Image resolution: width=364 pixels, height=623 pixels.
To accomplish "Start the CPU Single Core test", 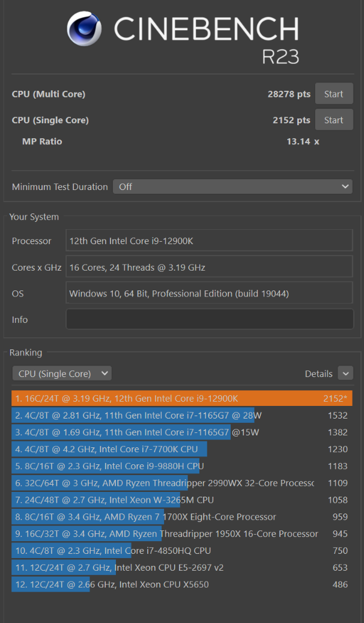I will point(334,120).
